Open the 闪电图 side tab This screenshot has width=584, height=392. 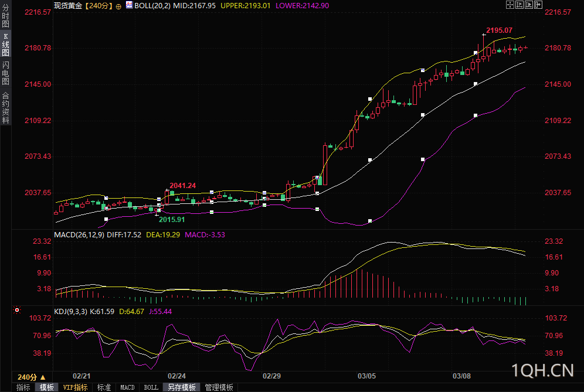coord(5,73)
